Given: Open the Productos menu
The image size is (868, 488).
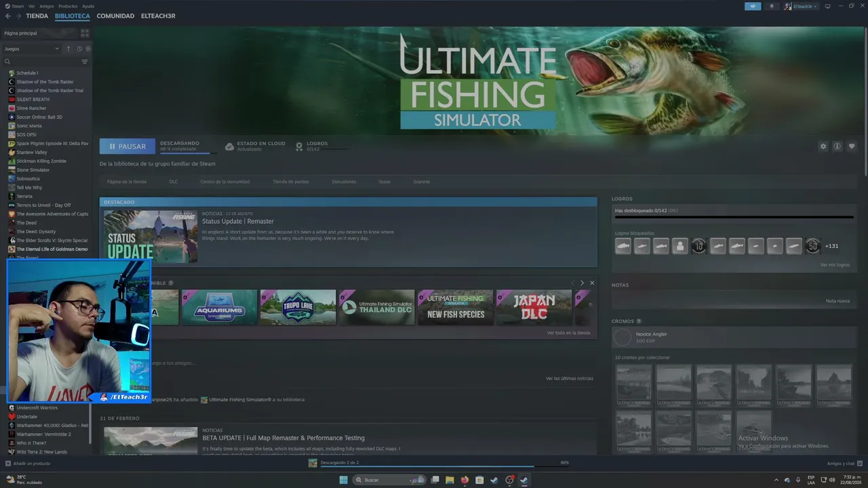Looking at the screenshot, I should pos(68,6).
